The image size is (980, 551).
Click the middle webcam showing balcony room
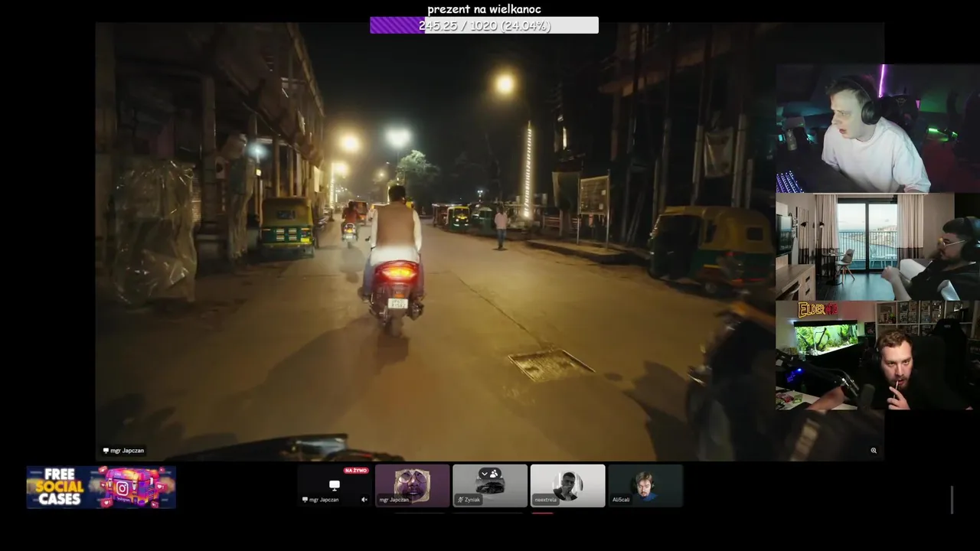(x=878, y=246)
